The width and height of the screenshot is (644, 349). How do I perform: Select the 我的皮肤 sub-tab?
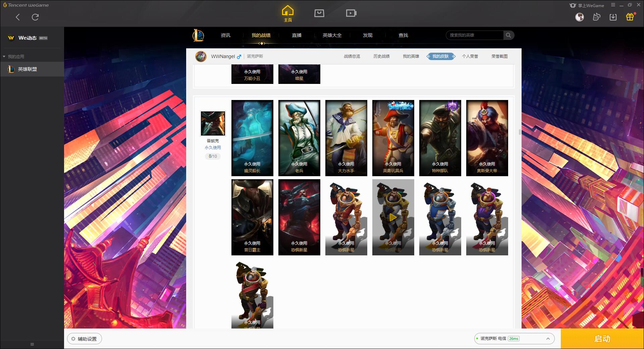tap(441, 56)
